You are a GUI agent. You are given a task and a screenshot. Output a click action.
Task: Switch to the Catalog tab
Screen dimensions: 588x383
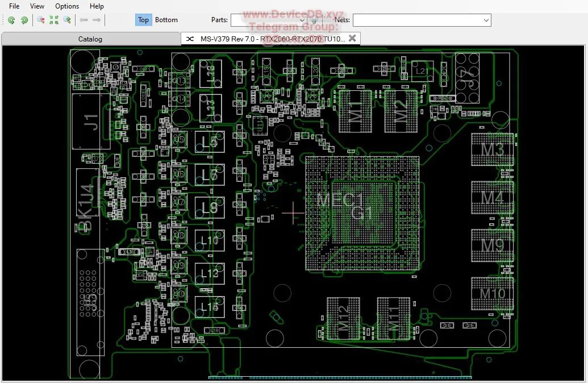90,39
